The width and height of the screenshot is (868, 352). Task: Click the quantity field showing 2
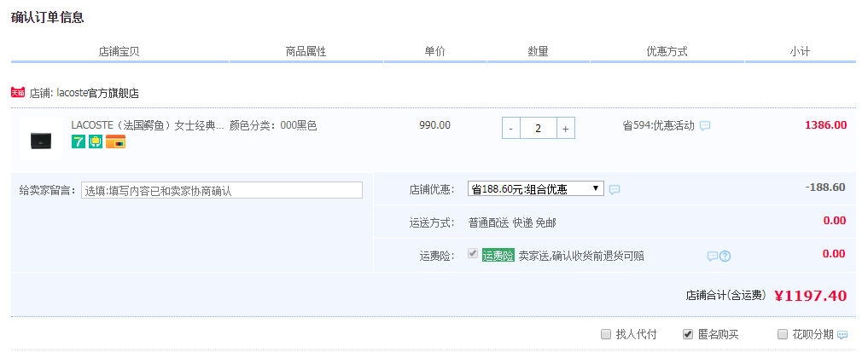pyautogui.click(x=538, y=128)
